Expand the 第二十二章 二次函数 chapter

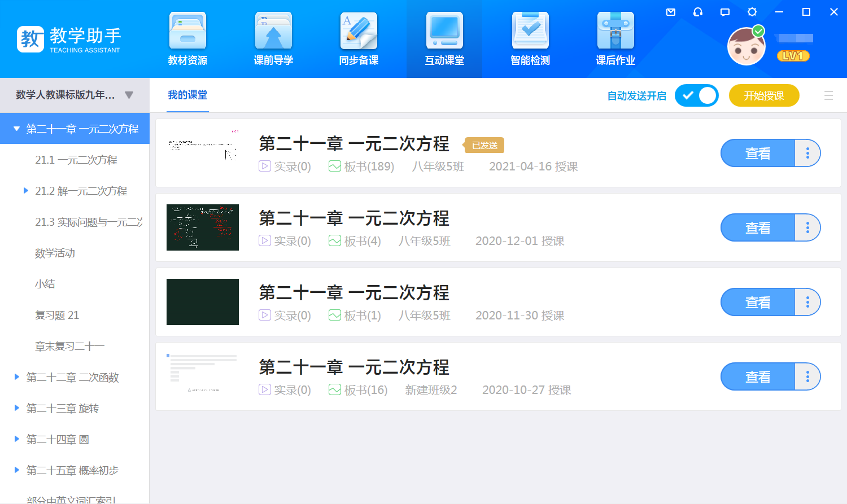click(17, 377)
